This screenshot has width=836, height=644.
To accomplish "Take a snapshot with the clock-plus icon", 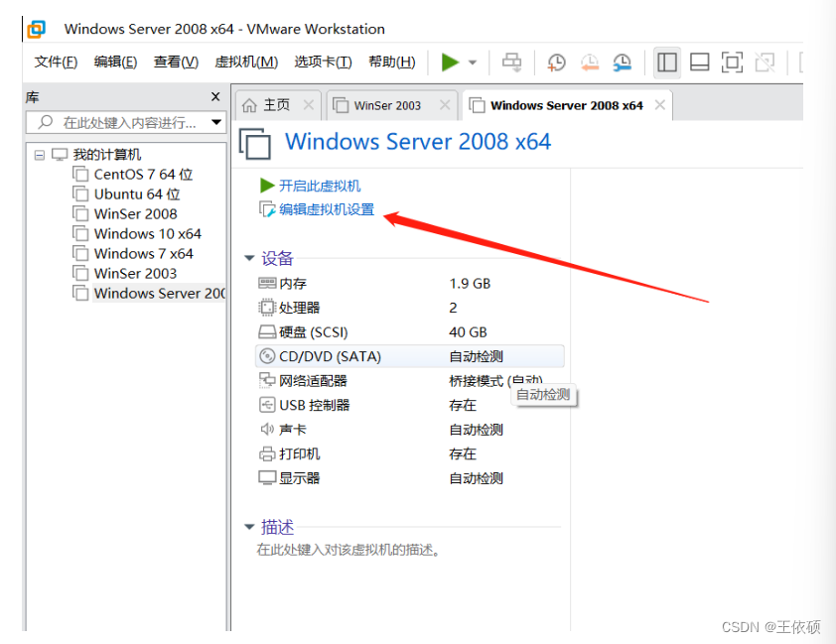I will tap(556, 63).
